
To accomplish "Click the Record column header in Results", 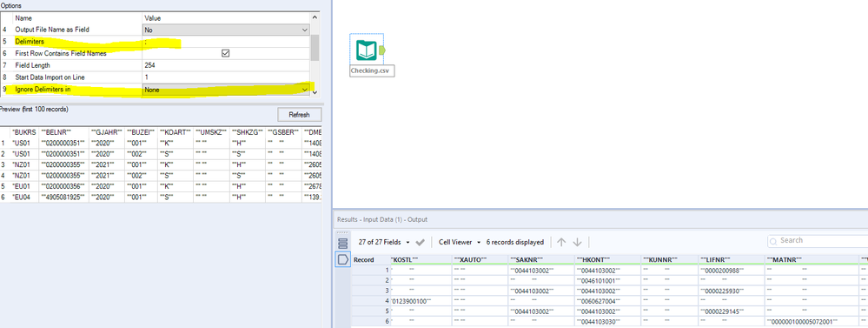I will pyautogui.click(x=364, y=259).
